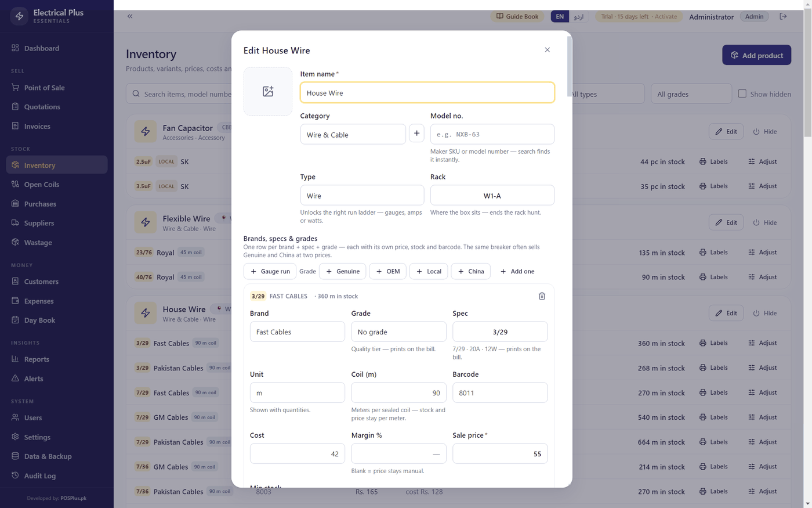The image size is (812, 508).
Task: Click Adjust for the 135 m in stock row
Action: click(763, 253)
